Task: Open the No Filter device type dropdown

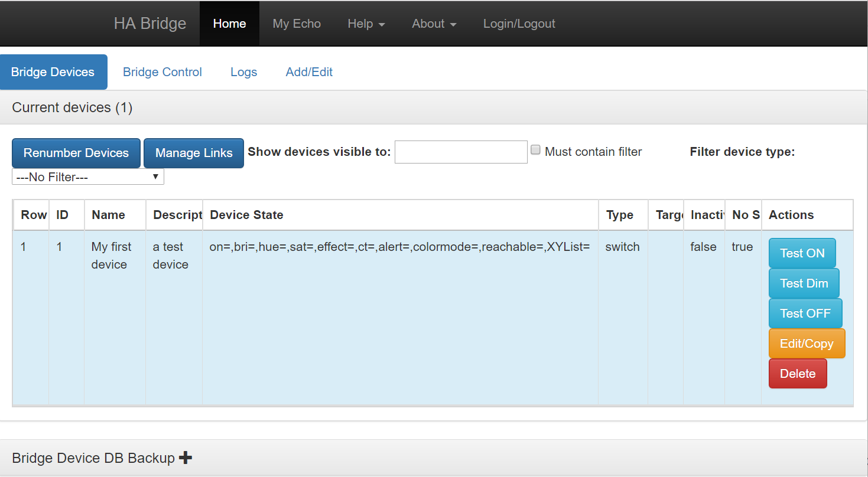Action: [x=88, y=177]
